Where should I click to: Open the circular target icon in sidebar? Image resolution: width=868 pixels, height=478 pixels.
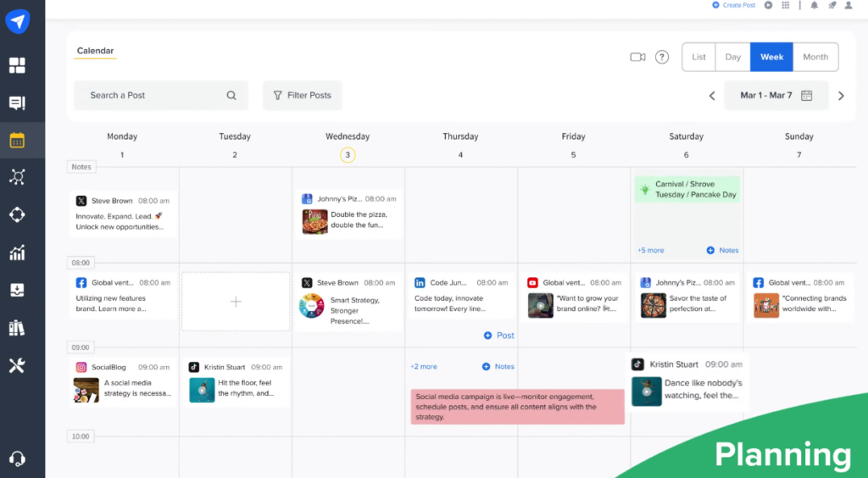pyautogui.click(x=17, y=214)
